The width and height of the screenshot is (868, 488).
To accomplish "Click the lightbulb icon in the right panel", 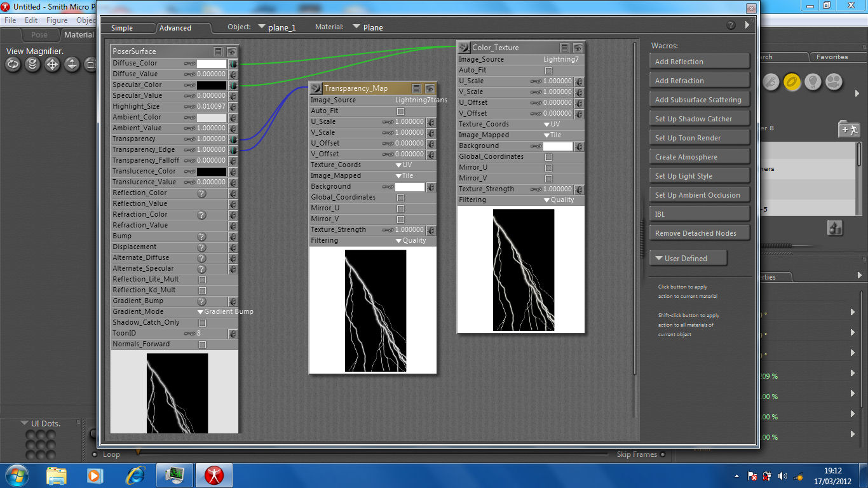I will tap(813, 81).
